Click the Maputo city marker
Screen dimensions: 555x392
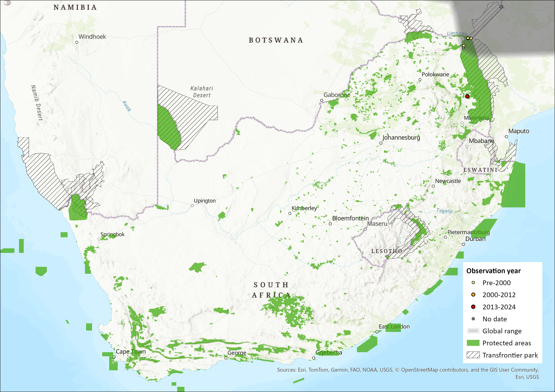(x=506, y=137)
